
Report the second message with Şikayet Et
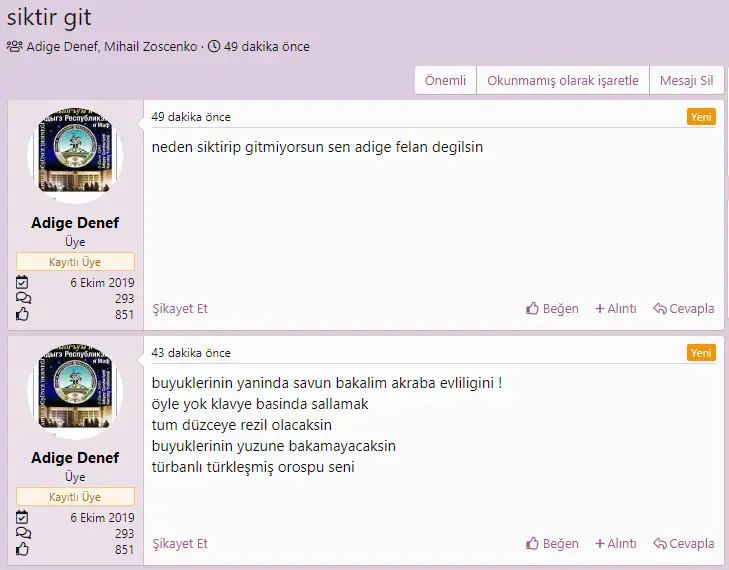(x=180, y=544)
